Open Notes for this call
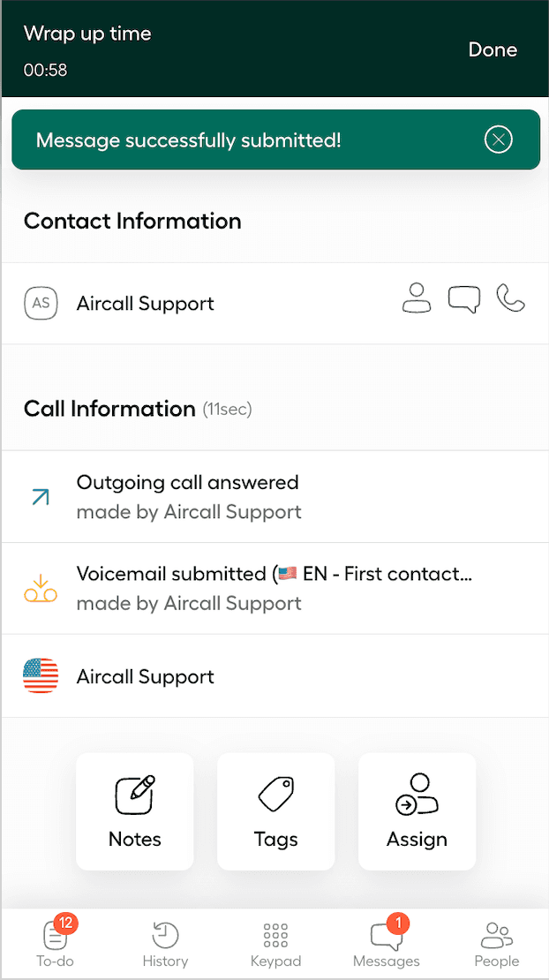This screenshot has height=980, width=549. [135, 811]
